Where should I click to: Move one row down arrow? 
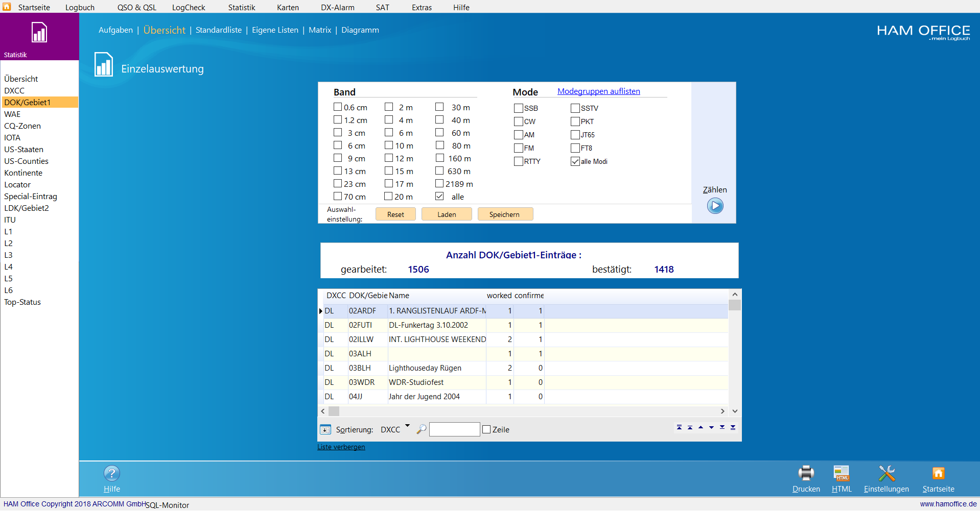(711, 427)
